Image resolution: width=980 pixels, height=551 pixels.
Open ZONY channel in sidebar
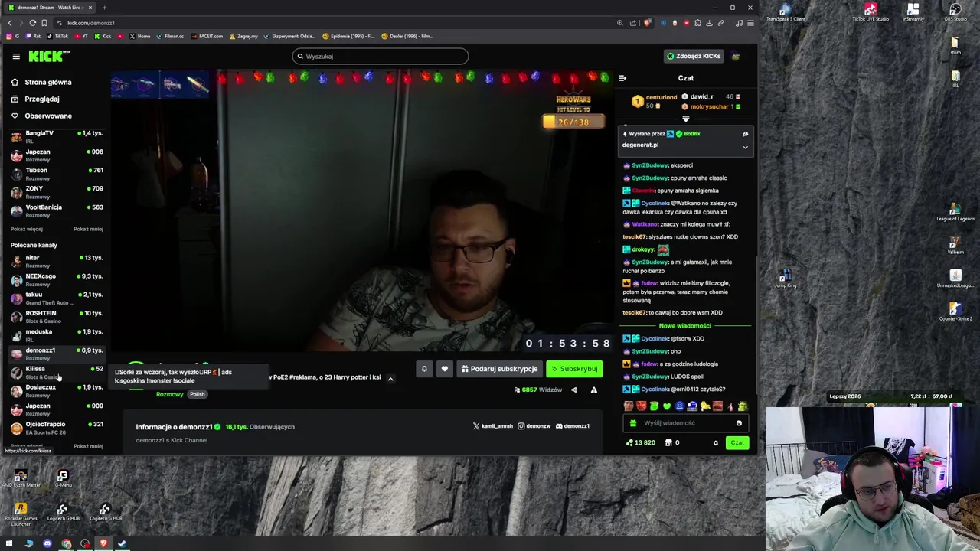coord(57,191)
